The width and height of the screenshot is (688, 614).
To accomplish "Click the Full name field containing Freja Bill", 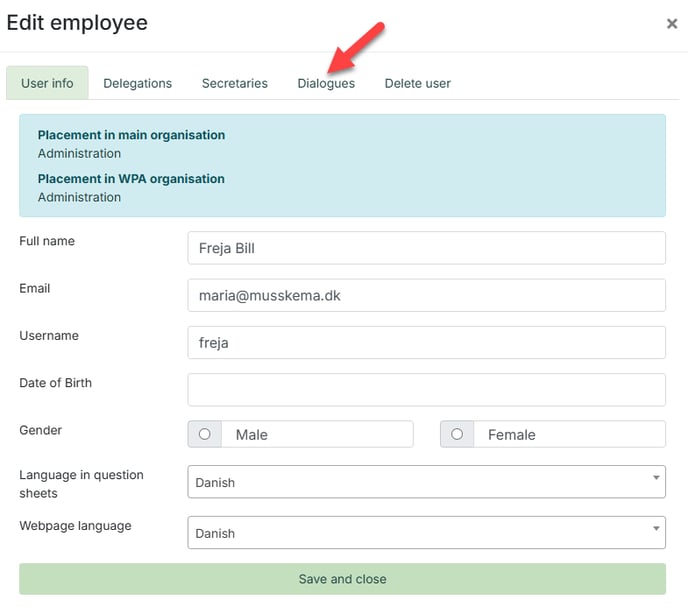I will pyautogui.click(x=426, y=248).
